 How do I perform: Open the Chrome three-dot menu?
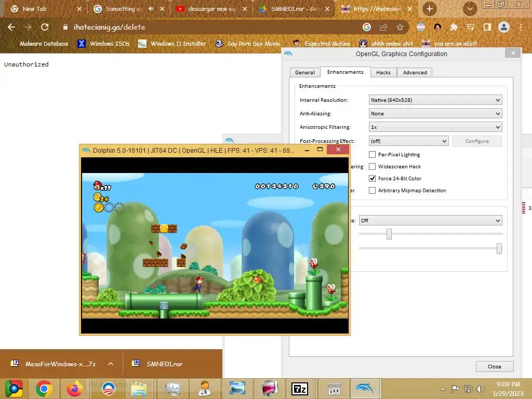point(521,27)
